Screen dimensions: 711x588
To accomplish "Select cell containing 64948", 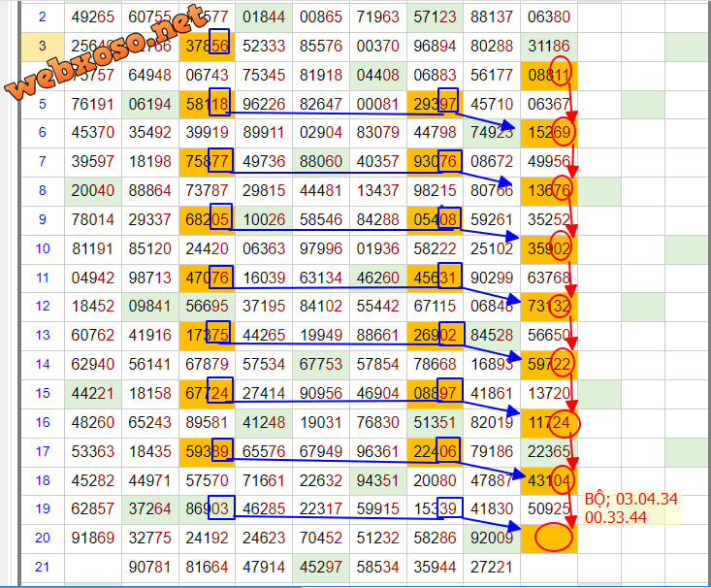I will click(x=150, y=75).
